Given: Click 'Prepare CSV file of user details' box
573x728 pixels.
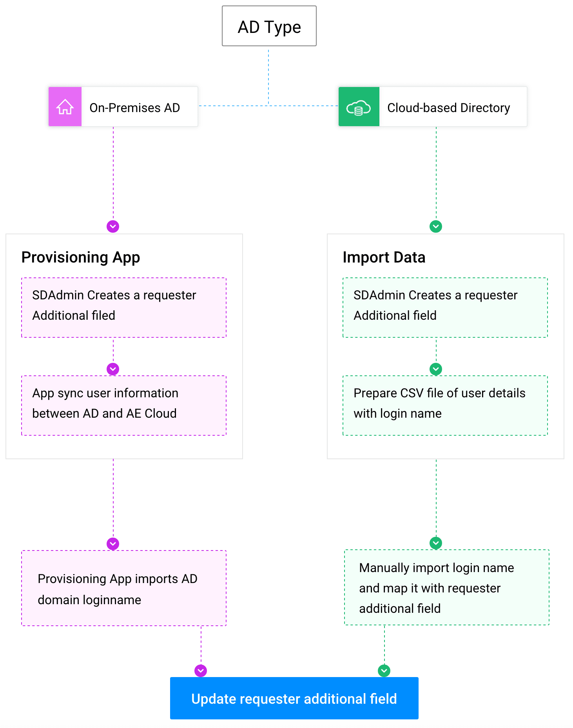Looking at the screenshot, I should pos(445,406).
